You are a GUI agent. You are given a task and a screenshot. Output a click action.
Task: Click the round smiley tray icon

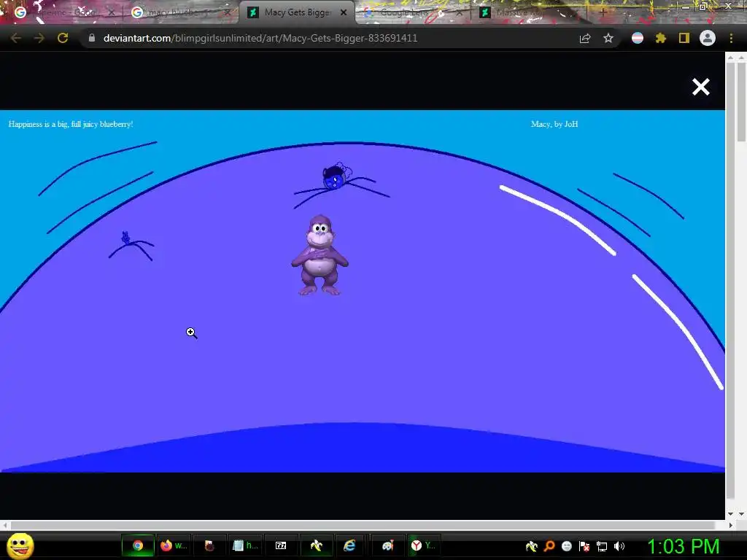click(566, 546)
